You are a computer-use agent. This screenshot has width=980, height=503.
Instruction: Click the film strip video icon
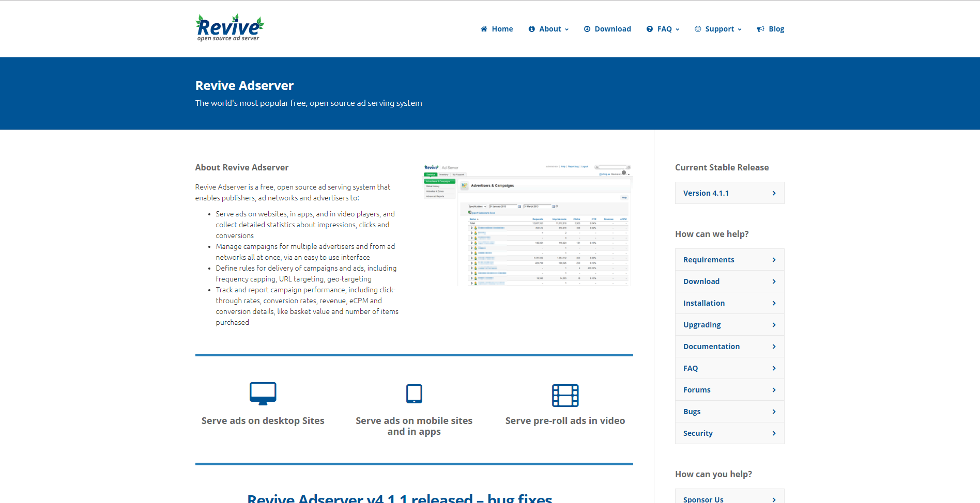tap(565, 396)
